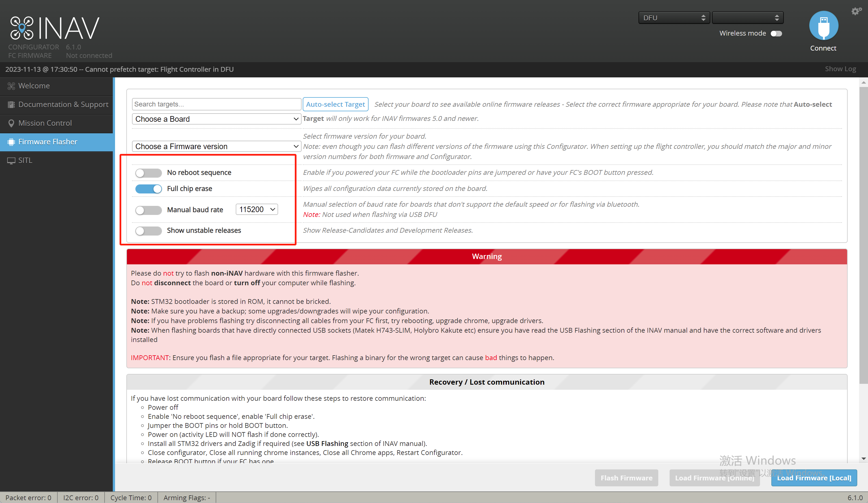Disable Full chip erase switch
This screenshot has height=503, width=868.
click(x=148, y=189)
